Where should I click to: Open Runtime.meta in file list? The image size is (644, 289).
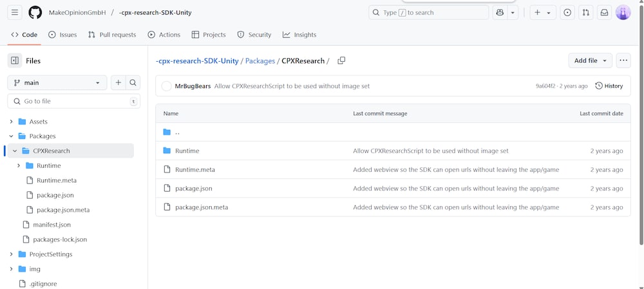194,170
